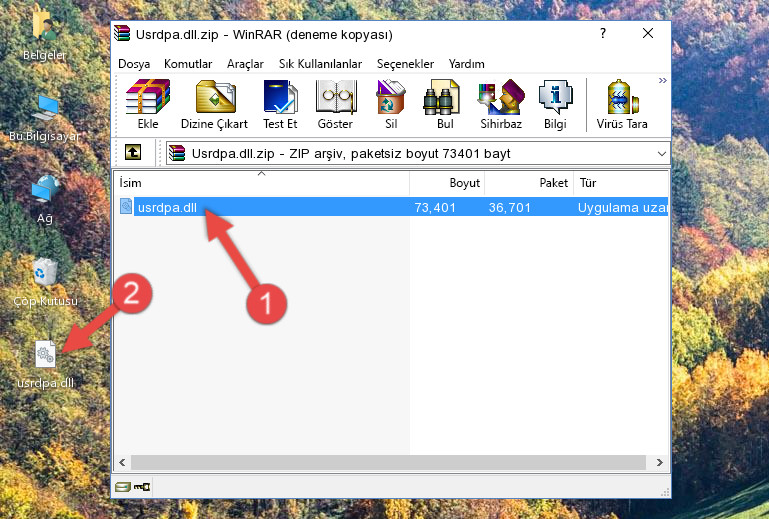Click the disk drive status bar icon
Viewport: 769px width, 519px height.
123,487
